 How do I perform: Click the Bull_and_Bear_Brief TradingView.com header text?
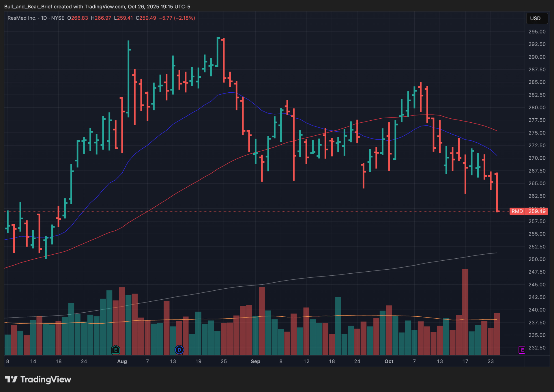(97, 6)
